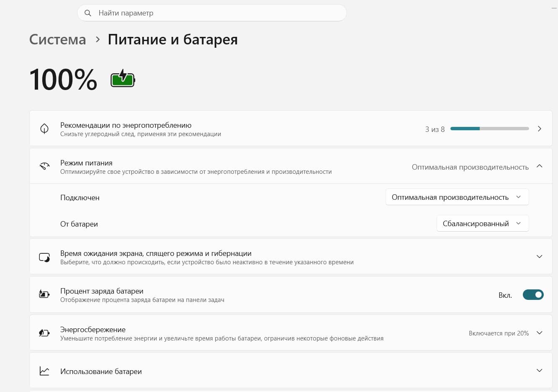Viewport: 558px width, 392px height.
Task: Click the search magnifier icon
Action: (x=88, y=13)
